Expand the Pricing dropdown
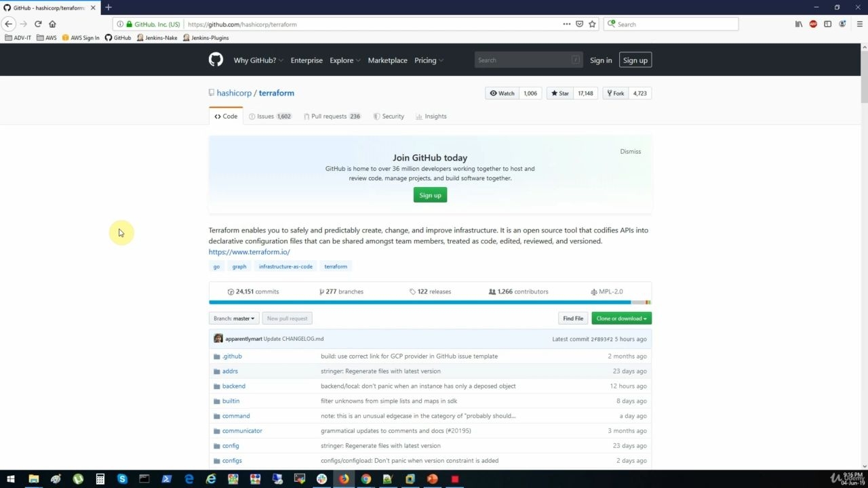 [429, 60]
